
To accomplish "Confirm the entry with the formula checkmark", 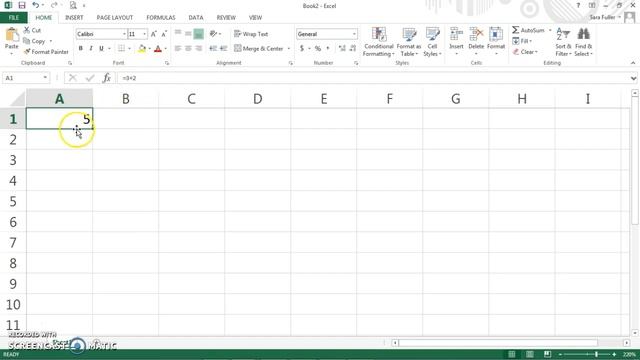I will pyautogui.click(x=90, y=78).
